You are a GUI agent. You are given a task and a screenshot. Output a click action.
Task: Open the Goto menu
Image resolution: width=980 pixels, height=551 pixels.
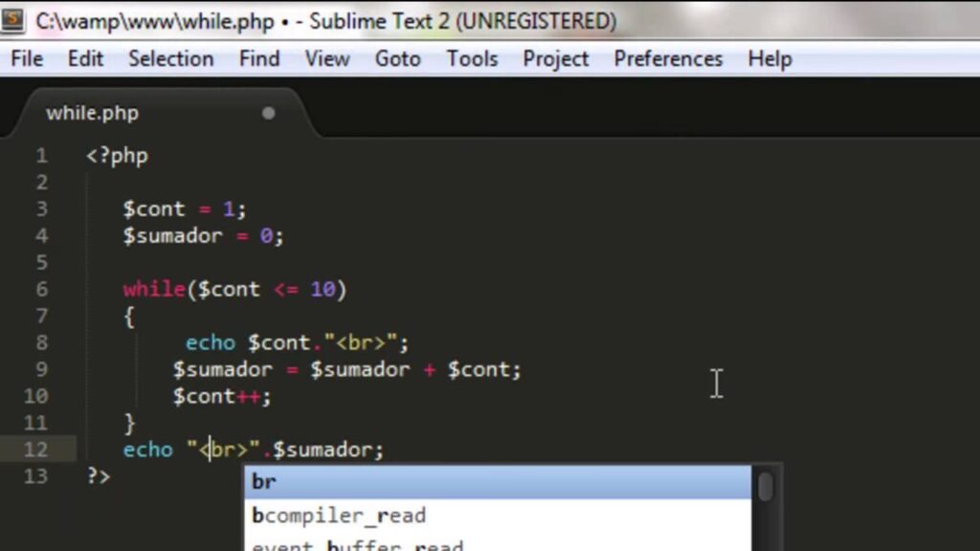[397, 59]
